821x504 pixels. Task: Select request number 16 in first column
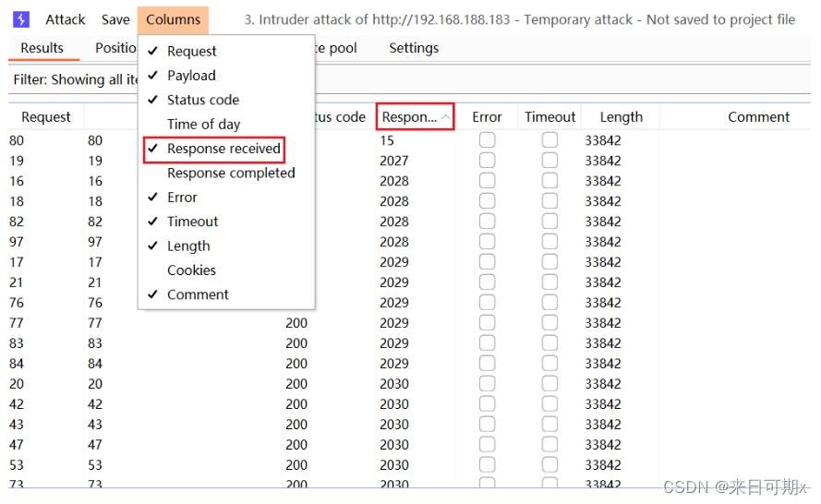point(17,181)
